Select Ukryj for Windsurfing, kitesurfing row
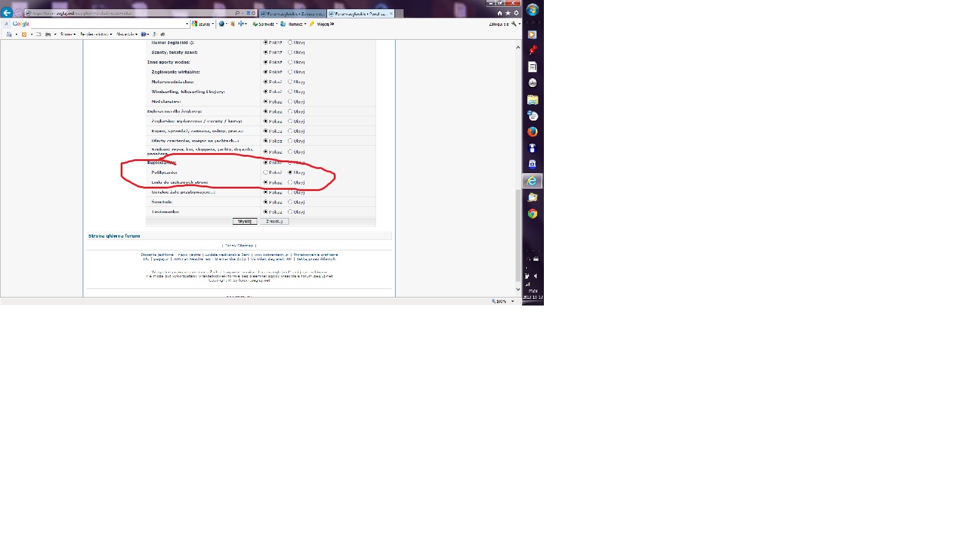980x551 pixels. tap(290, 92)
